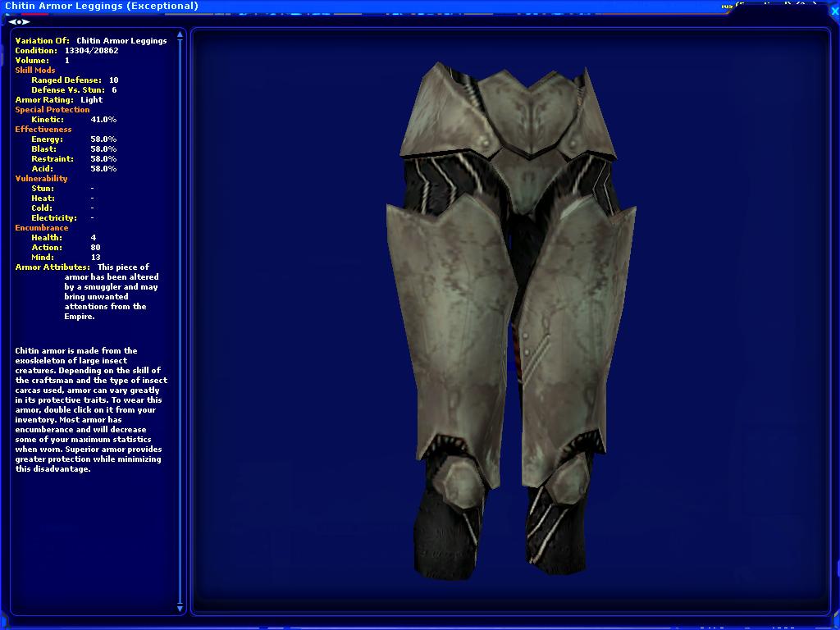Click the 'Variation Of:' label

point(43,41)
